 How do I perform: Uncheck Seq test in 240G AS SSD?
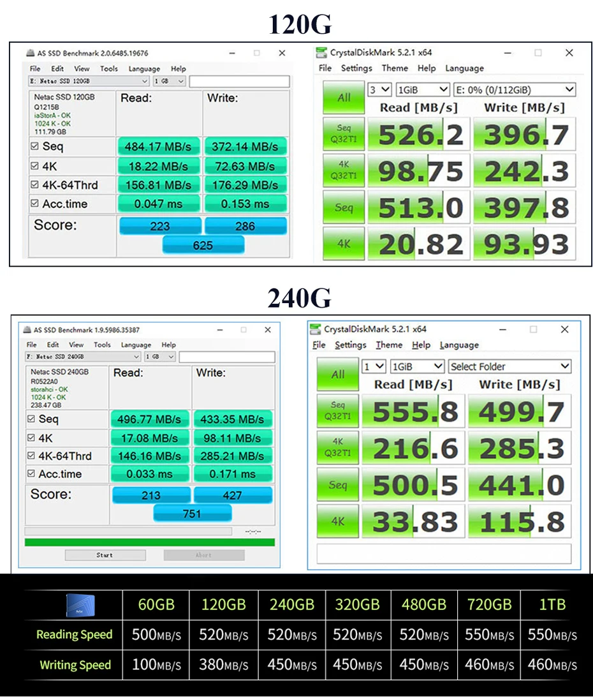pos(31,419)
